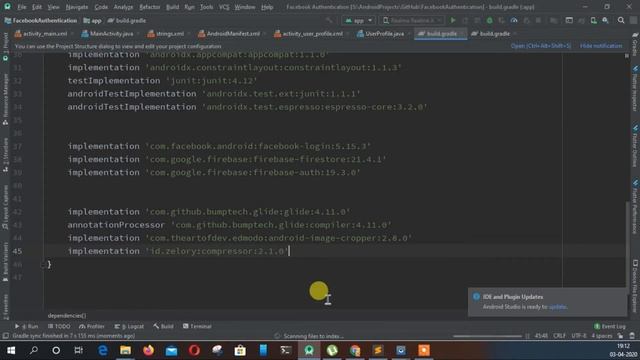Image resolution: width=640 pixels, height=360 pixels.
Task: Click the dependencies{} editor breadcrumb
Action: (x=67, y=316)
